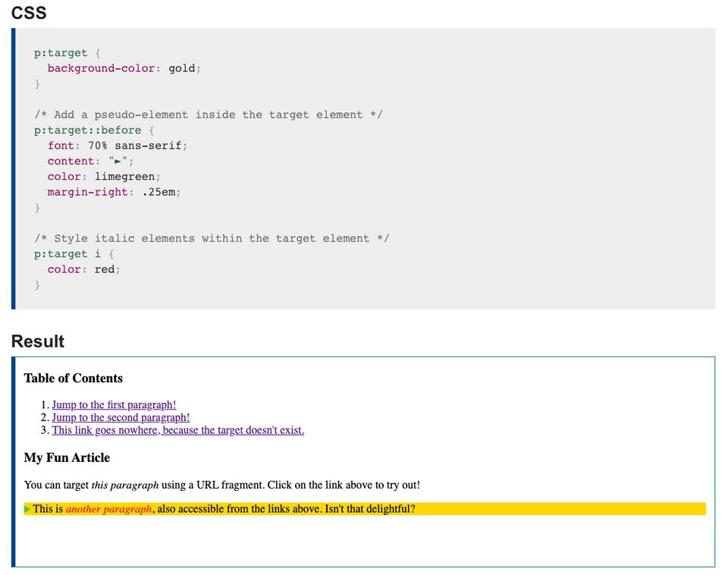Viewport: 728px width, 575px height.
Task: Click the 'Jump to the second paragraph!' link
Action: [x=121, y=417]
